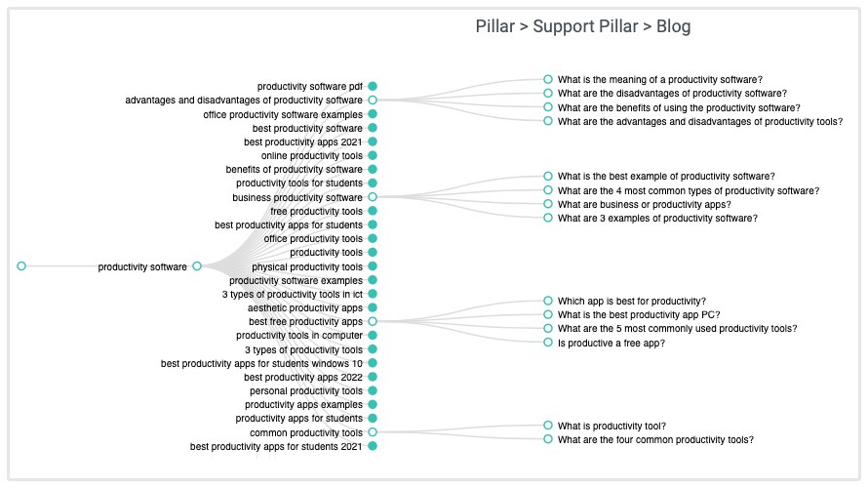Expand '3 types of productivity tools in ict' dot
This screenshot has height=488, width=868.
(x=373, y=294)
